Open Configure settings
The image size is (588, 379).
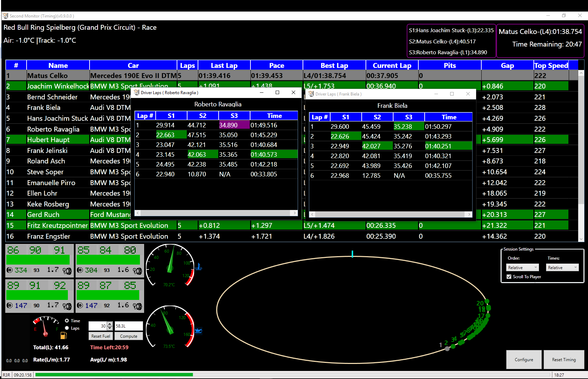[x=524, y=359]
